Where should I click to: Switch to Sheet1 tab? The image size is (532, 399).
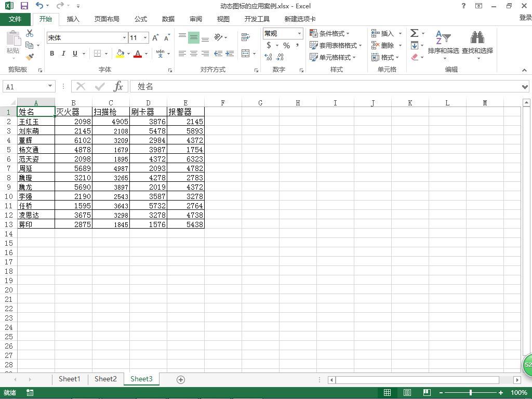[x=70, y=379]
